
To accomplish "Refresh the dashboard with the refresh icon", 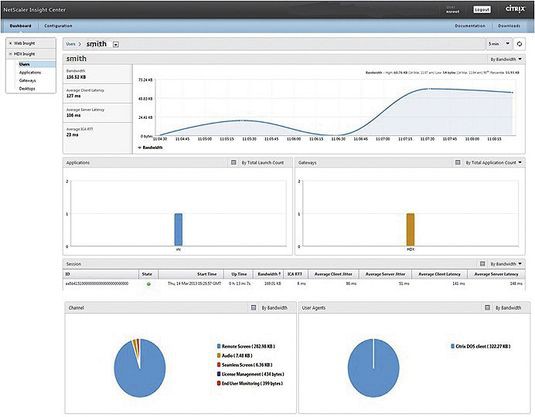I will tap(519, 44).
